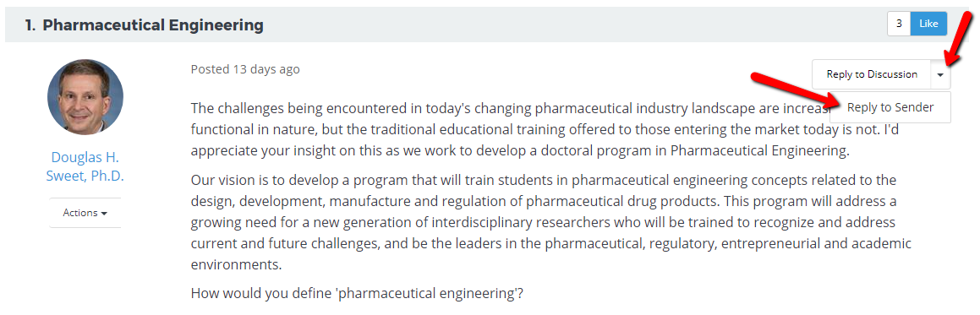Click the Posted 13 days ago timestamp

(x=245, y=69)
